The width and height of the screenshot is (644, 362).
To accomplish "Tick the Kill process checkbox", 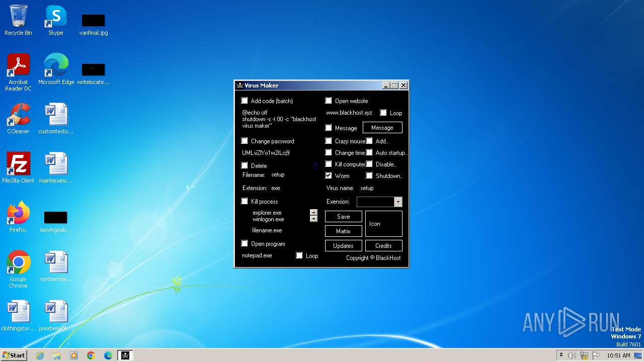I will pyautogui.click(x=245, y=201).
